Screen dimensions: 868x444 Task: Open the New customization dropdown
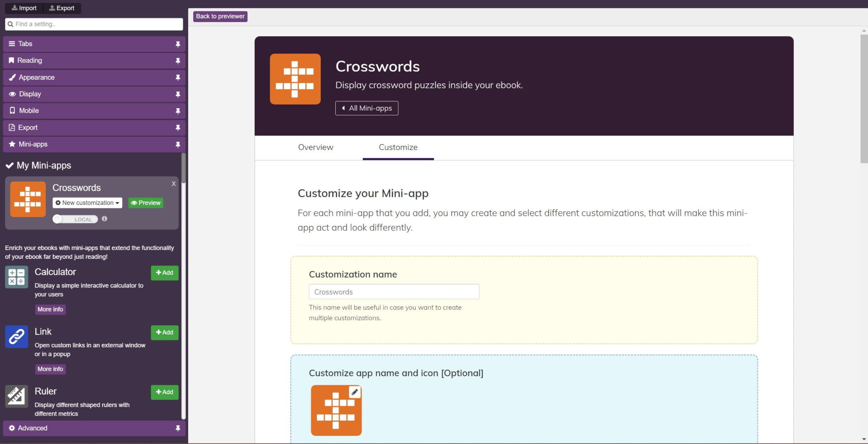[87, 203]
